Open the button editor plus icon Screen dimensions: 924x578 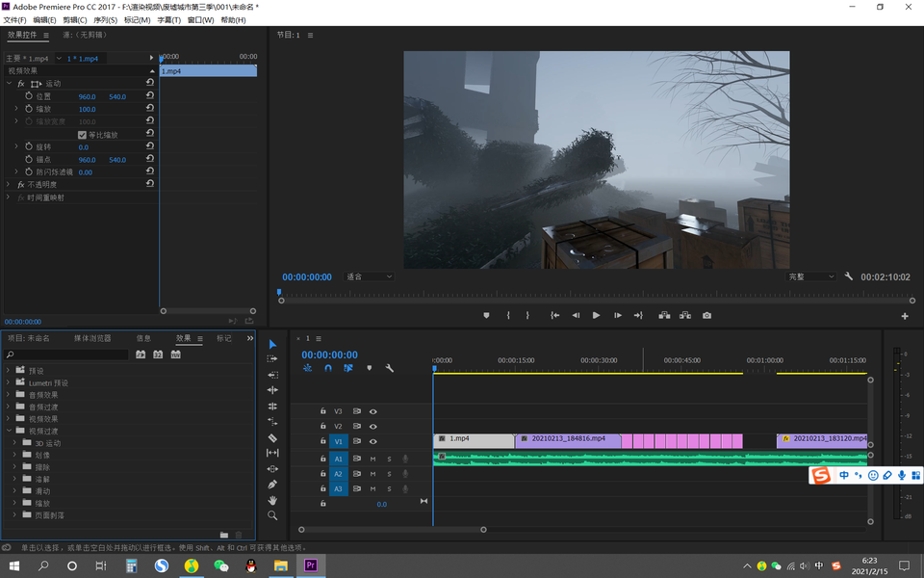point(905,316)
